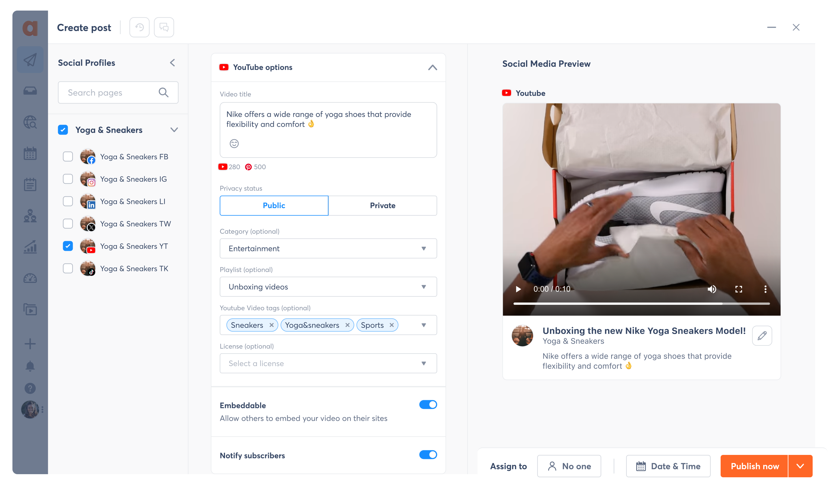Click the add/plus icon in sidebar

pos(30,344)
